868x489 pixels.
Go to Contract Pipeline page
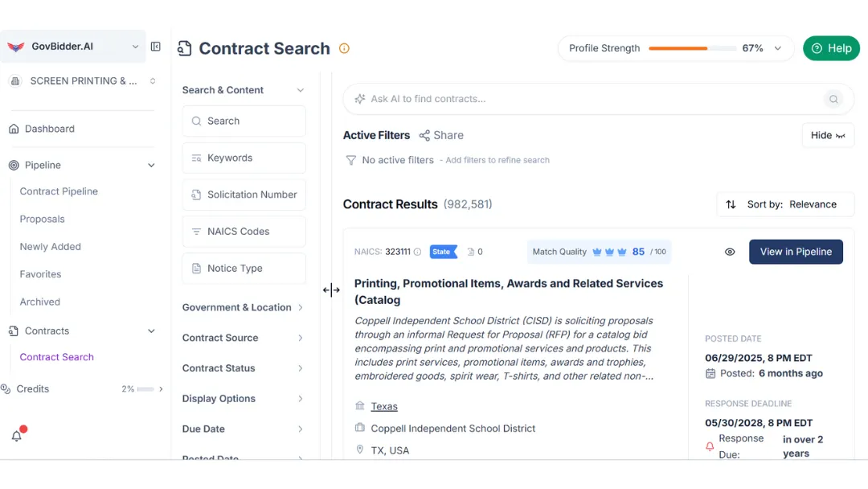pyautogui.click(x=59, y=191)
